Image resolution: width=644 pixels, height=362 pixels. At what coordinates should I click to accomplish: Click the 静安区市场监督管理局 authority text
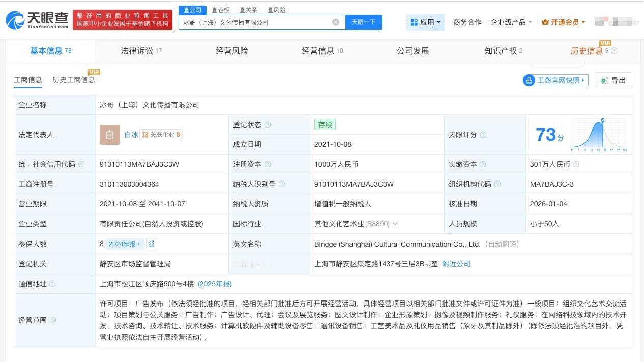coord(135,264)
